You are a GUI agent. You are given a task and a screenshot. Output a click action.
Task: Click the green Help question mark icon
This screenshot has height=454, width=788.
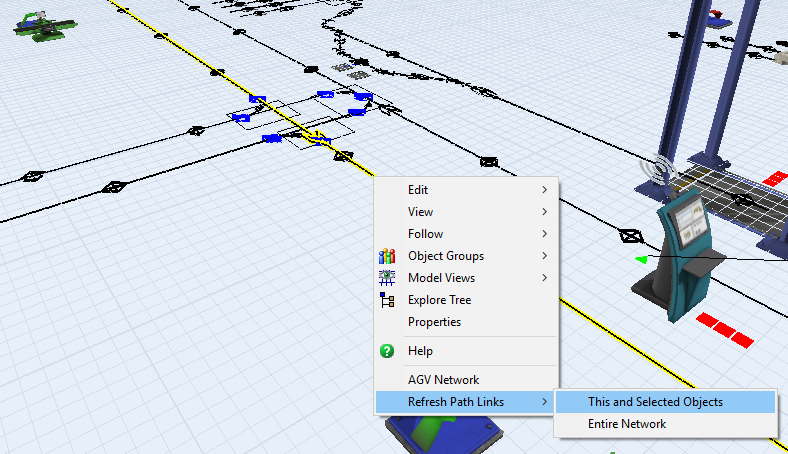[x=387, y=351]
